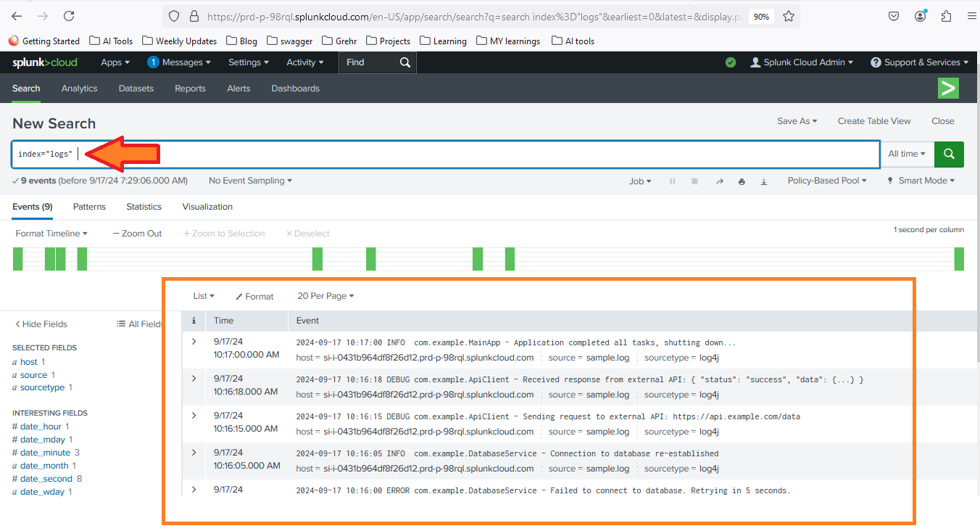
Task: Click the padlock site info icon
Action: click(194, 16)
